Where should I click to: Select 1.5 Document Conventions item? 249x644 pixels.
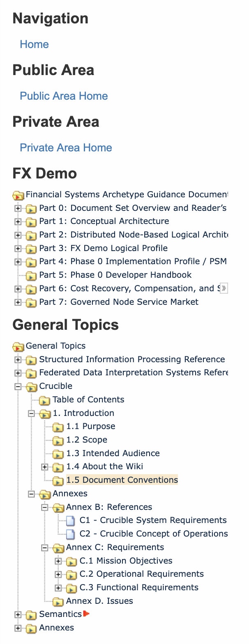click(x=122, y=480)
